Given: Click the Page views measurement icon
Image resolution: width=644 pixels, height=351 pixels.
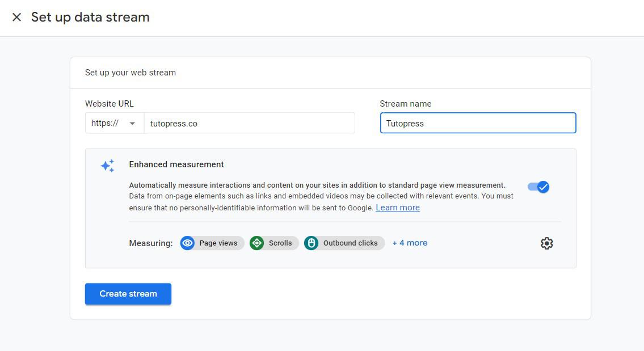Looking at the screenshot, I should pos(187,243).
